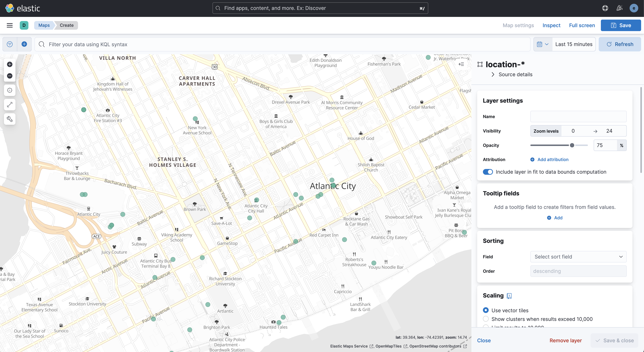Click the full screen expand arrows tool
The image size is (644, 352).
(10, 105)
